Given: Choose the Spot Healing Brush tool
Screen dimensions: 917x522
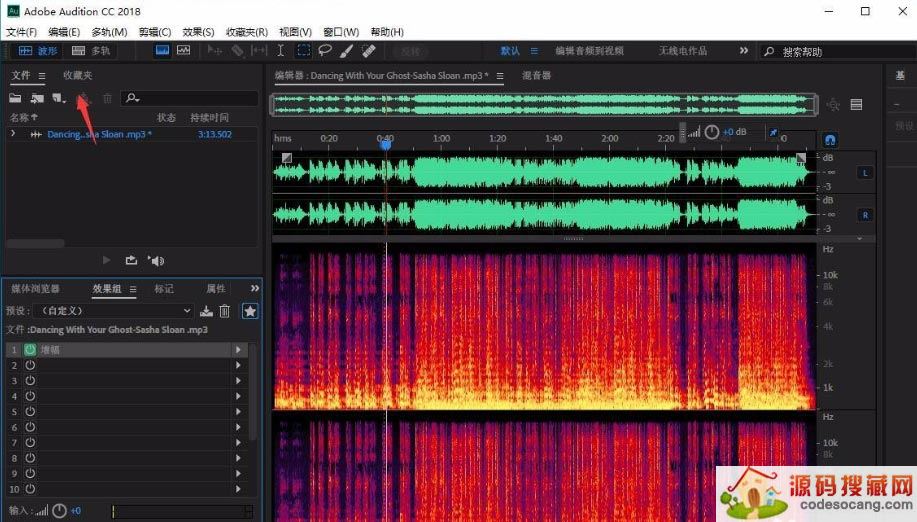Looking at the screenshot, I should click(x=368, y=51).
